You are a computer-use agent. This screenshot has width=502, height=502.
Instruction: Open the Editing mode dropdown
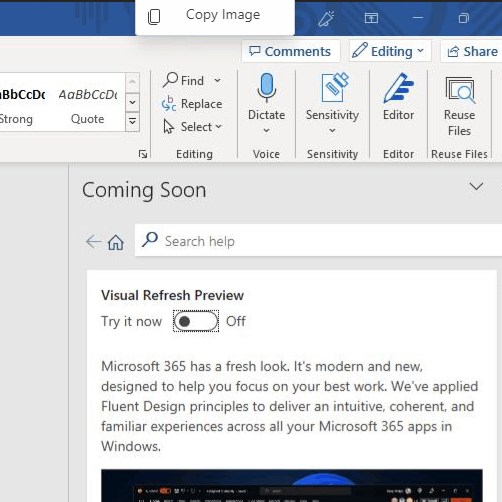[390, 51]
